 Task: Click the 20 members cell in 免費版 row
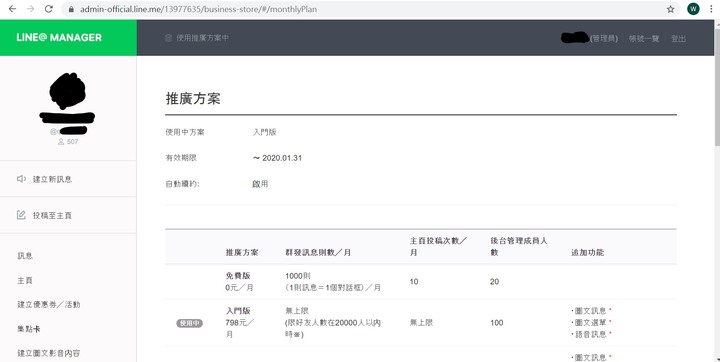[494, 282]
